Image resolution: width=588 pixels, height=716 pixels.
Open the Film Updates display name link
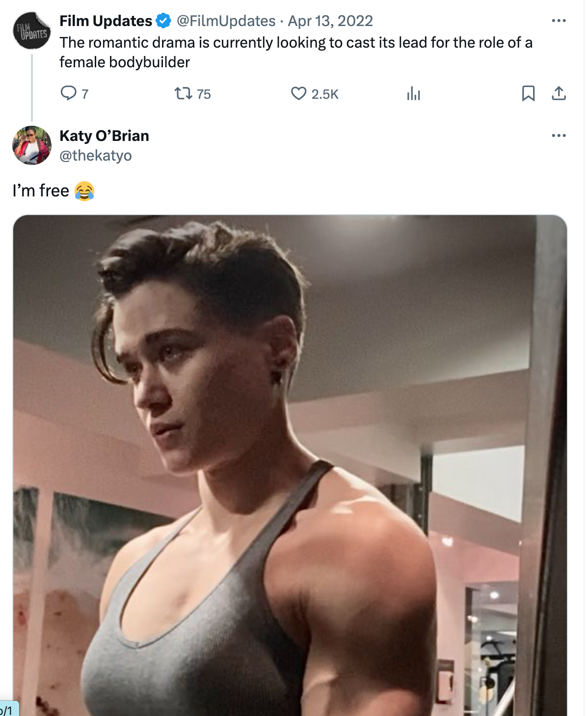[106, 21]
